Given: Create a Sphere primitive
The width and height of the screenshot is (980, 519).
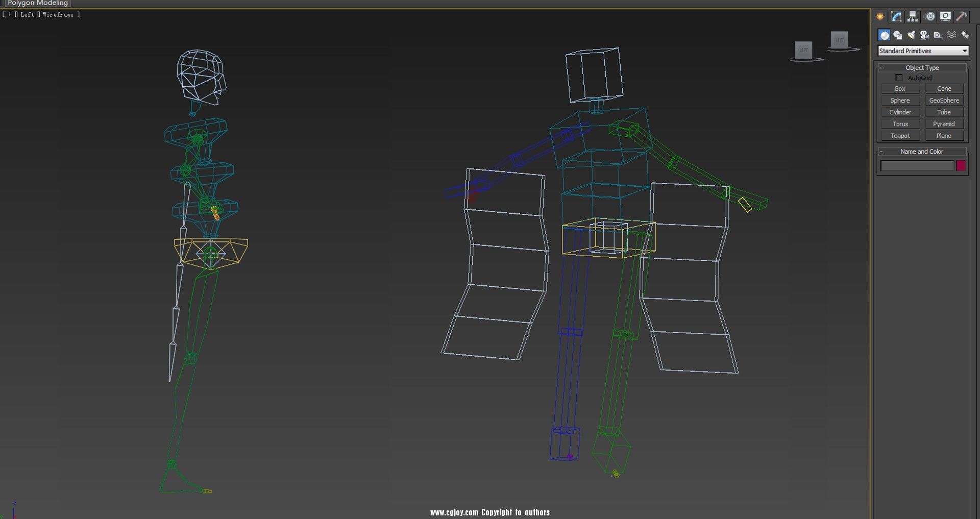Looking at the screenshot, I should click(900, 101).
